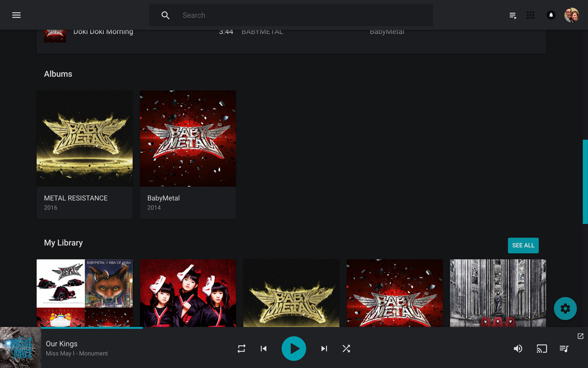Click the vertical page scrollbar thumb
Screen dimensions: 588x368
pos(585,182)
